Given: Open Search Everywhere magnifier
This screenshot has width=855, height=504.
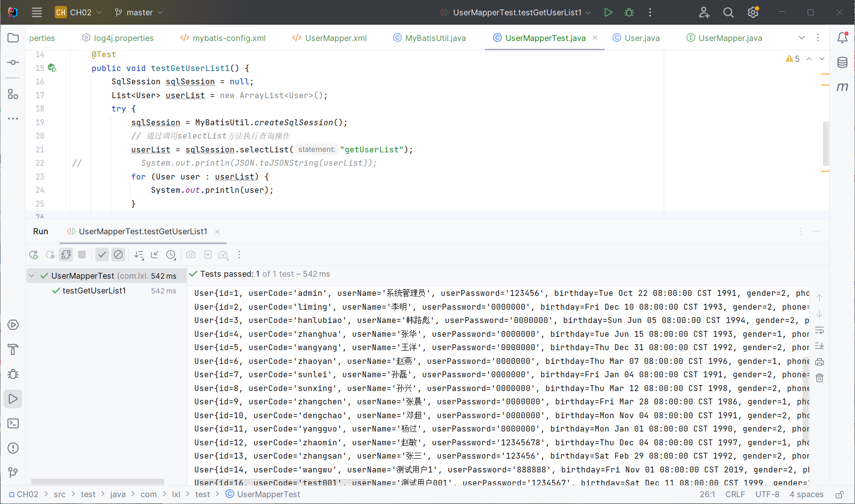Looking at the screenshot, I should click(x=728, y=12).
